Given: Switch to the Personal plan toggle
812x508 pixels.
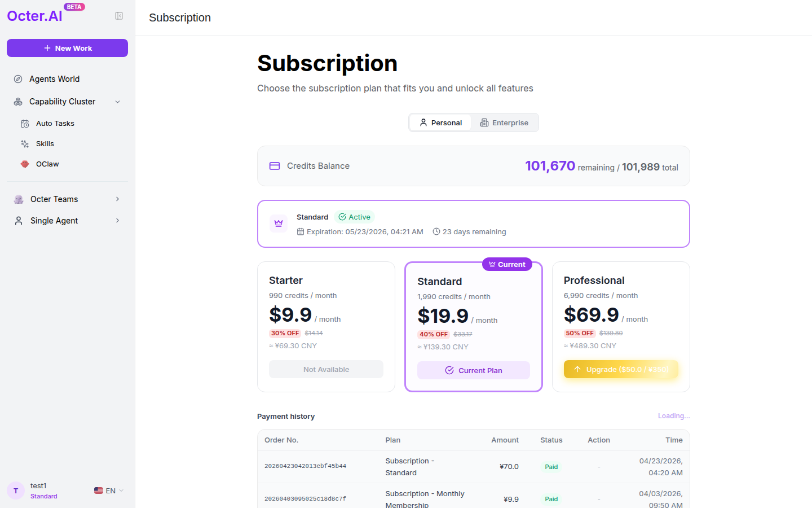Looking at the screenshot, I should pyautogui.click(x=440, y=122).
